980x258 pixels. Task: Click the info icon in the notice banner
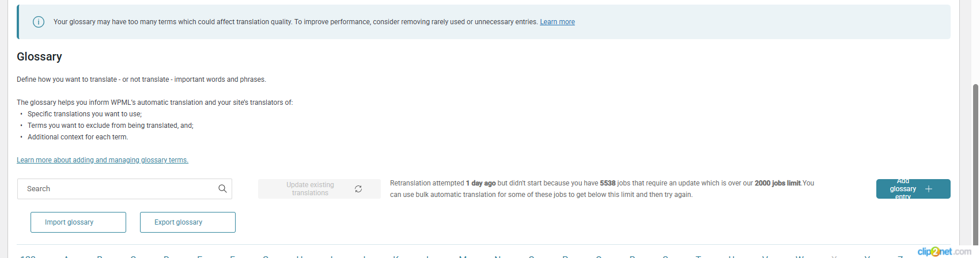[39, 22]
